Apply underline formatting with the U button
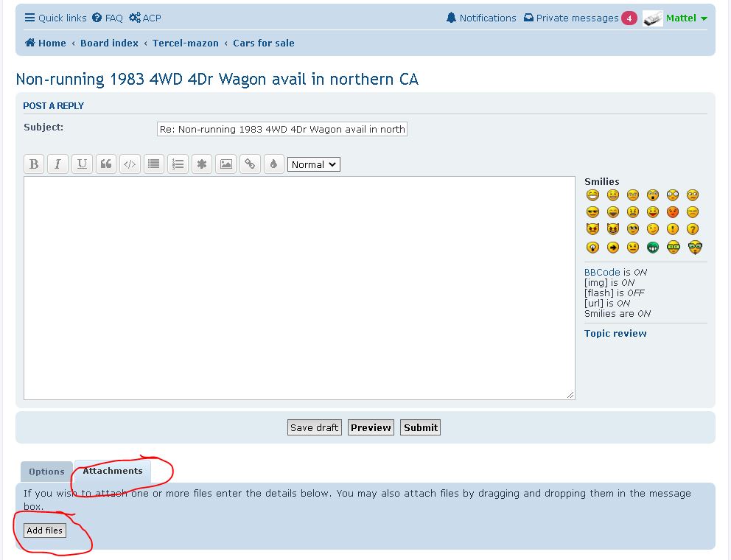The width and height of the screenshot is (731, 560). [x=82, y=164]
